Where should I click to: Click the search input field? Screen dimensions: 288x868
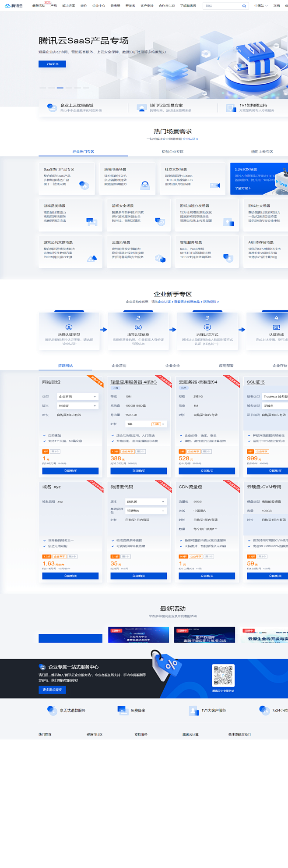tap(222, 6)
